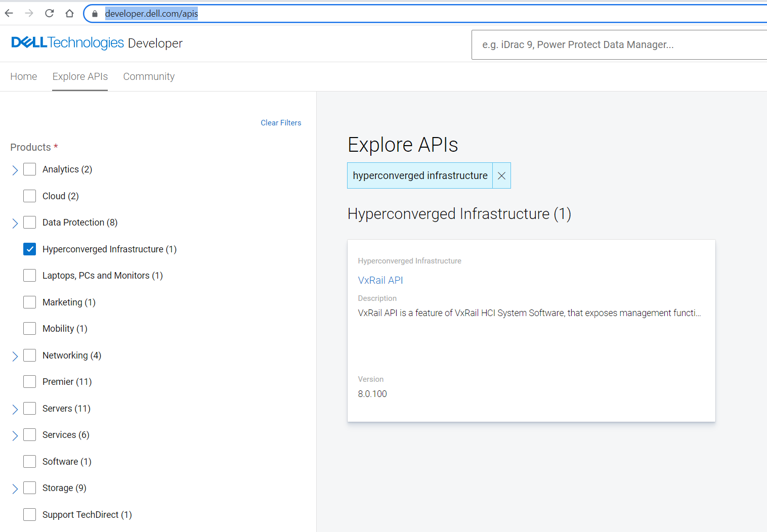The height and width of the screenshot is (532, 767).
Task: Remove the hyperconverged infrastructure filter chip
Action: point(501,175)
